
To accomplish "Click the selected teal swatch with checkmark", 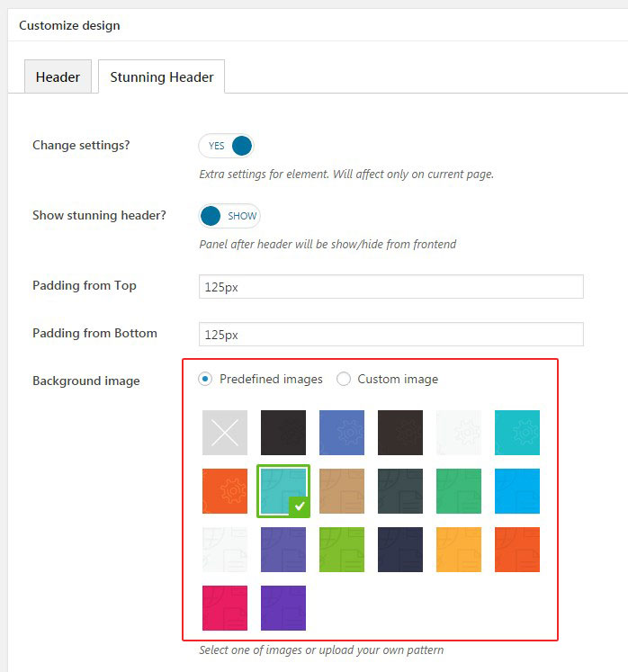I will (x=283, y=491).
